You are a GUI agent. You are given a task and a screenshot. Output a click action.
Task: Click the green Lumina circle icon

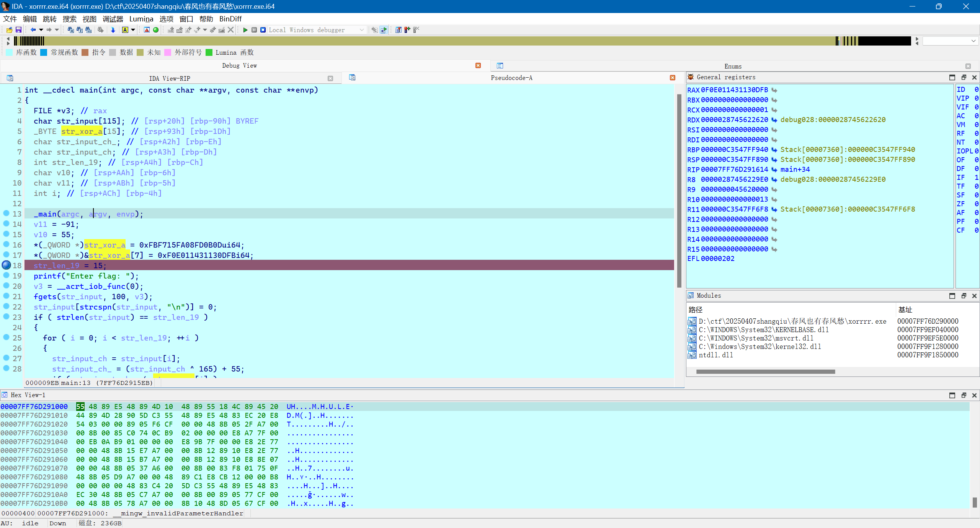(156, 30)
